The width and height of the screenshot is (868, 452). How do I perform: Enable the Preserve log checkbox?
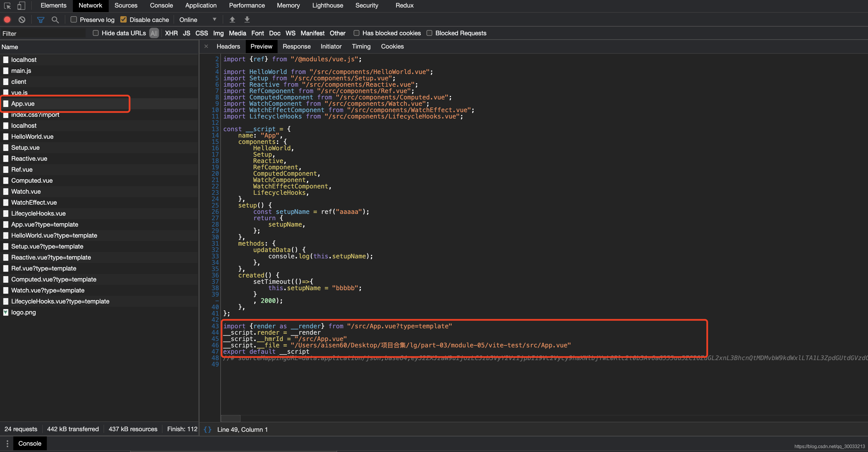point(74,20)
